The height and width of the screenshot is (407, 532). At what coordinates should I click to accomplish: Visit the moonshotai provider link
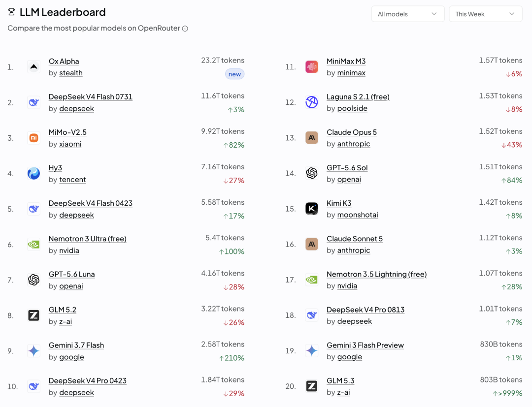[358, 215]
